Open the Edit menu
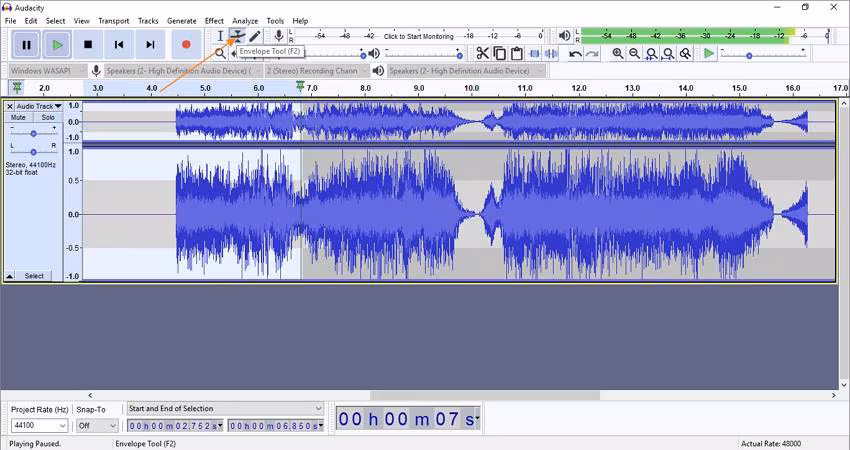 tap(31, 21)
